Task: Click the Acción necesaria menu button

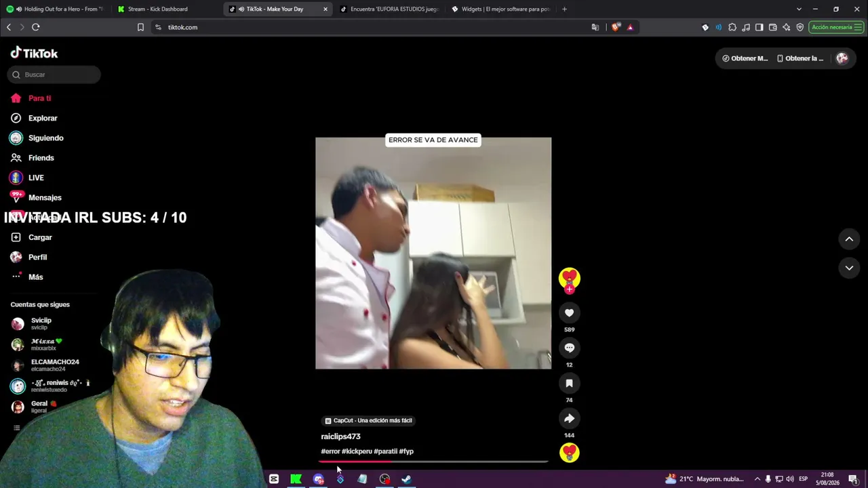Action: tap(836, 27)
